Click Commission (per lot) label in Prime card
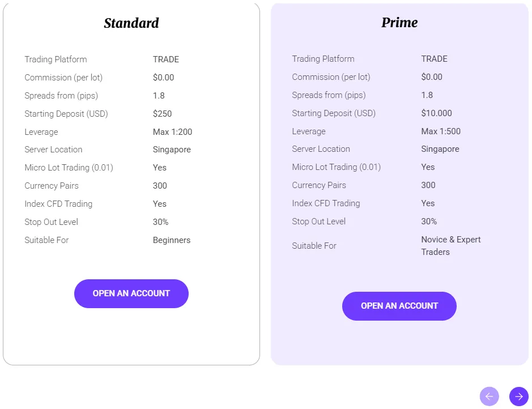532x409 pixels. tap(331, 77)
